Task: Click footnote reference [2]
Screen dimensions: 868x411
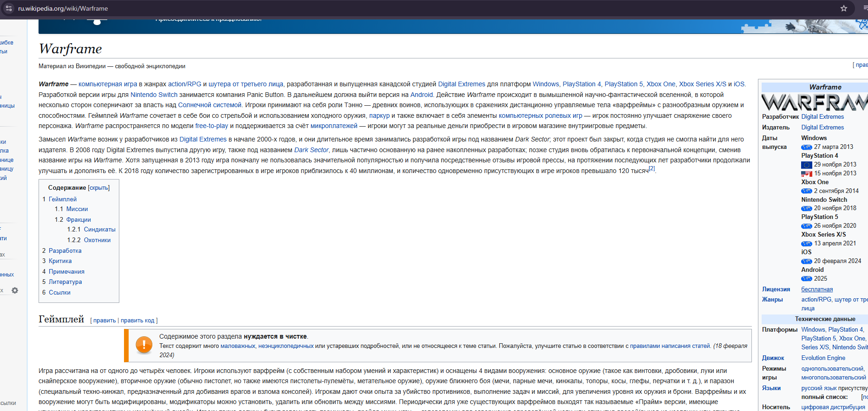Action: [x=652, y=169]
